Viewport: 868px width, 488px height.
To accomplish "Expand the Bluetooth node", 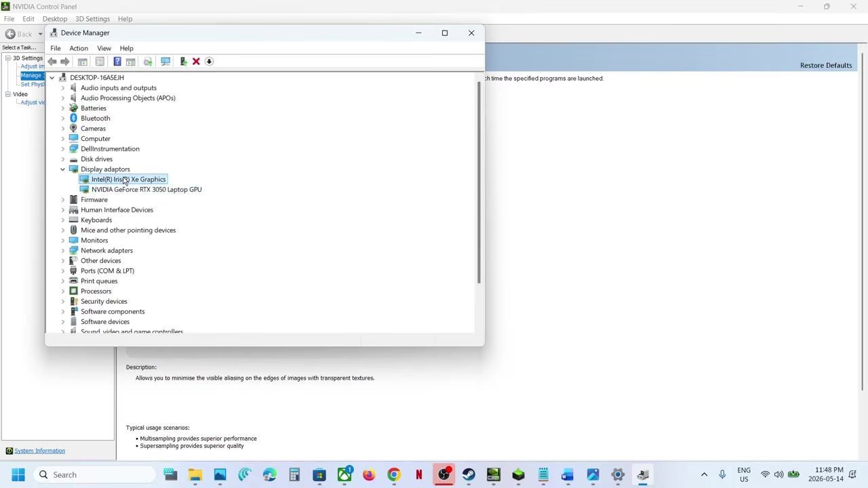I will (63, 119).
